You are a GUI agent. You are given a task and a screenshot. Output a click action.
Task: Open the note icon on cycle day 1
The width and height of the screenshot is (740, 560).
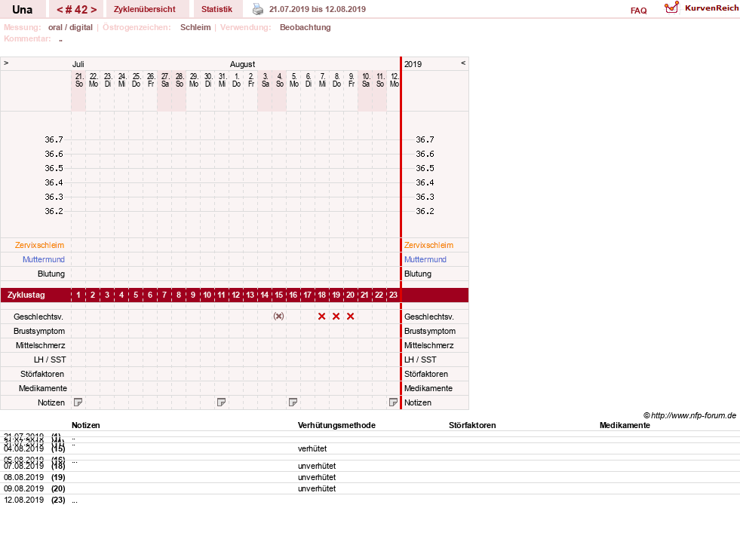(x=78, y=402)
